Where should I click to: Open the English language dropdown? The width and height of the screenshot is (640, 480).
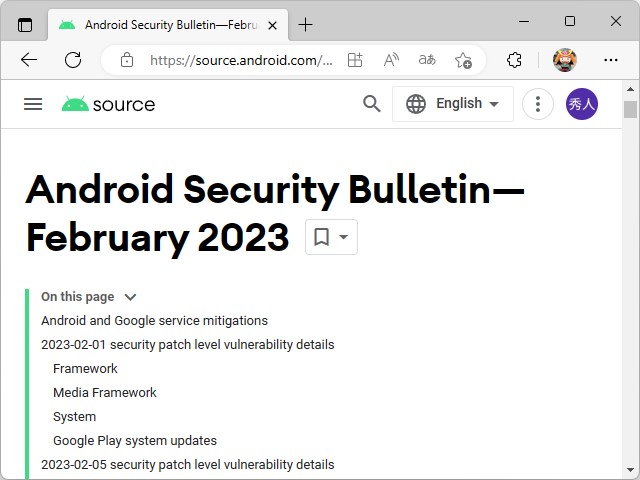coord(453,104)
